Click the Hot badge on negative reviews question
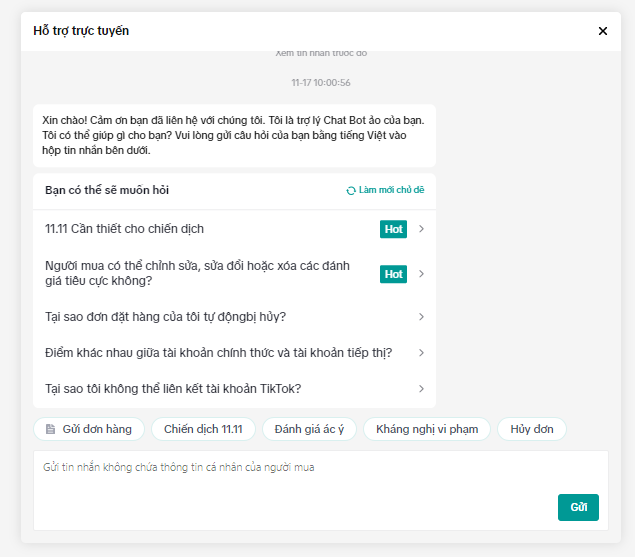This screenshot has width=635, height=557. click(x=394, y=274)
